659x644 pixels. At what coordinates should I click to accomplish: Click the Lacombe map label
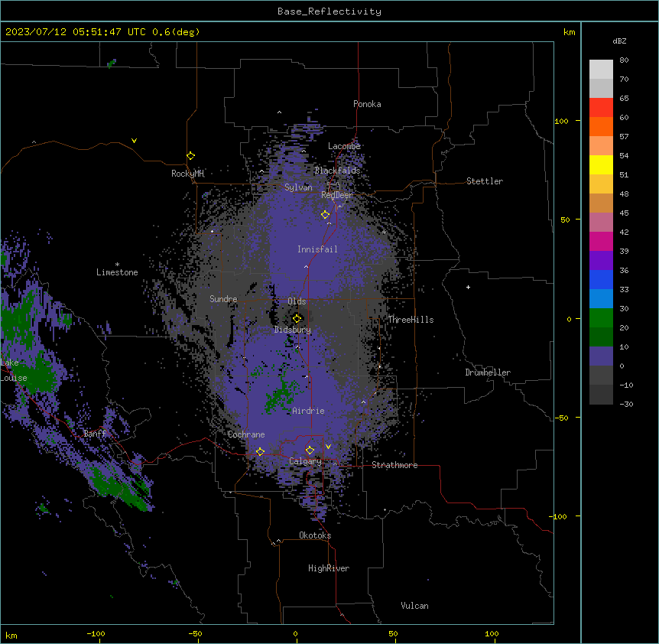(x=344, y=146)
